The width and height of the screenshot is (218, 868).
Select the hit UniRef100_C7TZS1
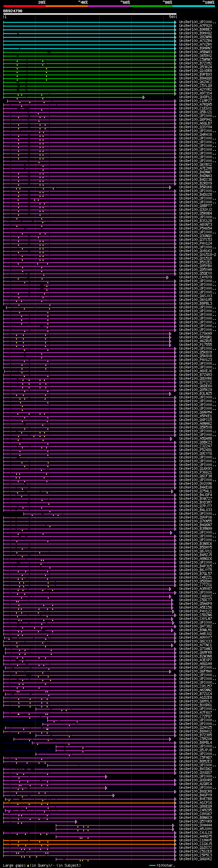point(196,585)
